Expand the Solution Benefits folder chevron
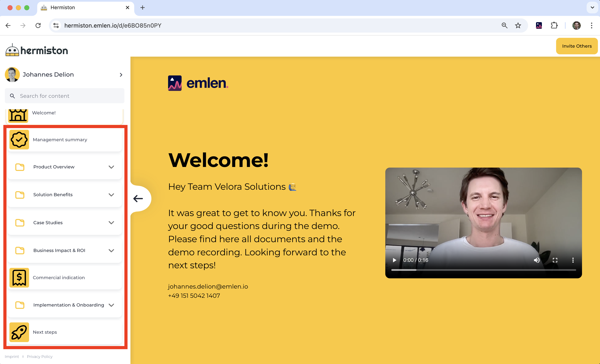Viewport: 600px width, 364px height. coord(111,195)
